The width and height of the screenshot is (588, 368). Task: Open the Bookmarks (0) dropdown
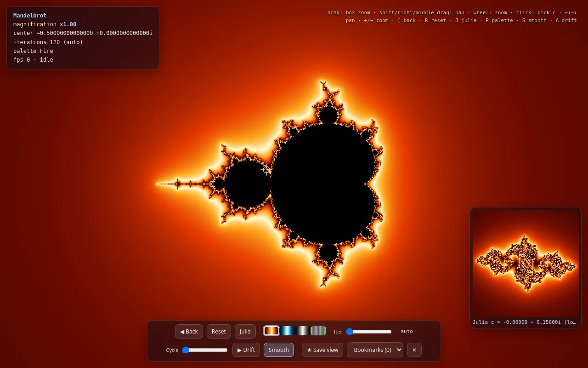point(375,350)
